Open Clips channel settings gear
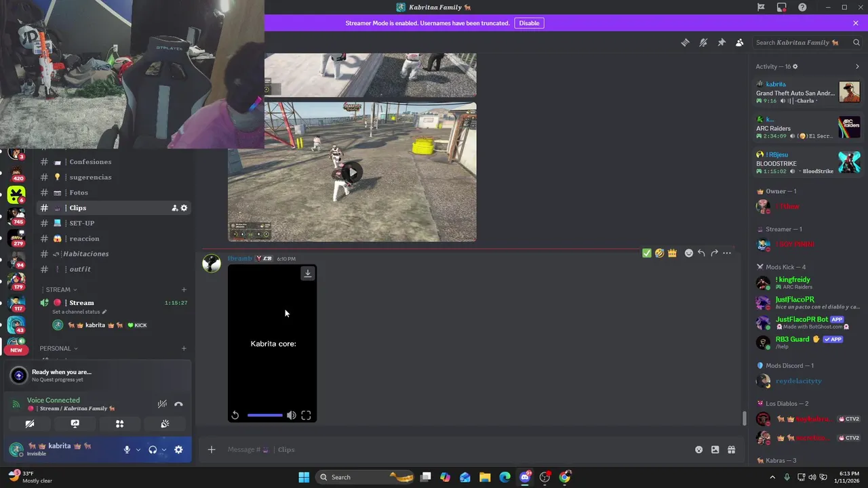868x488 pixels. coord(184,208)
